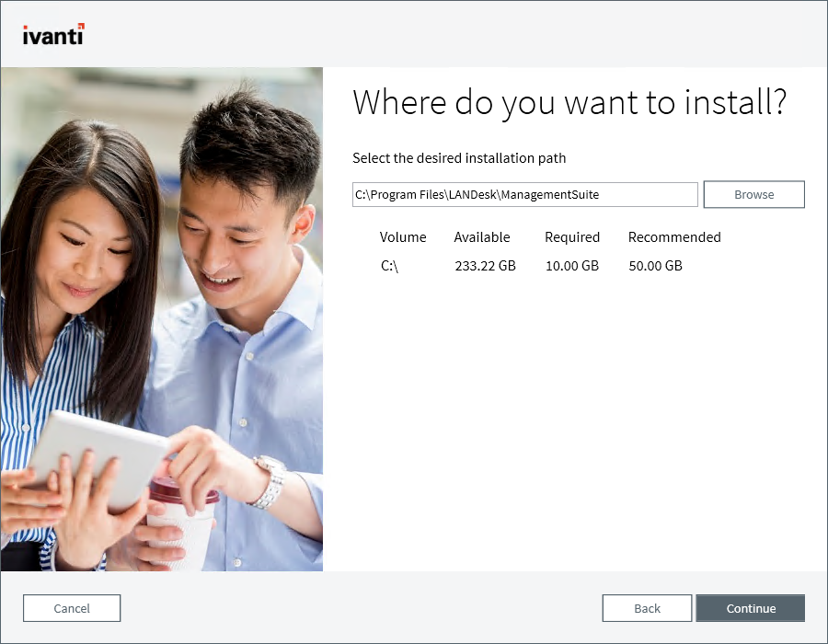This screenshot has width=828, height=644.
Task: Click the Available column header
Action: tap(481, 236)
